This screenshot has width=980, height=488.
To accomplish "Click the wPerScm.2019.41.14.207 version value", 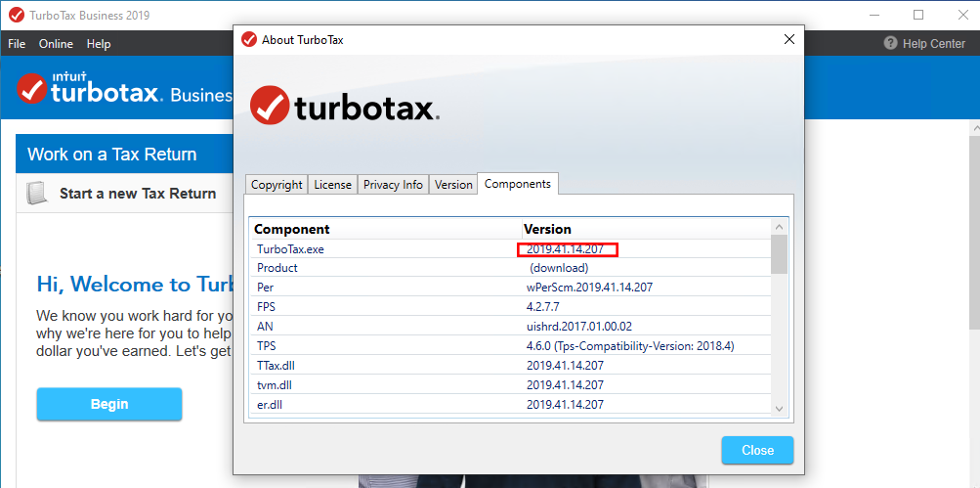I will click(x=589, y=288).
